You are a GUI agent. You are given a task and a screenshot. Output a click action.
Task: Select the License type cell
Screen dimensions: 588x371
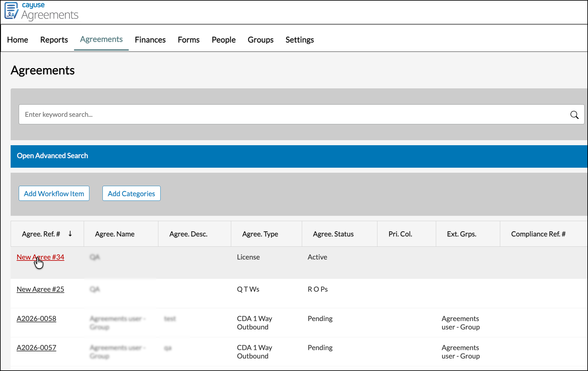point(248,257)
